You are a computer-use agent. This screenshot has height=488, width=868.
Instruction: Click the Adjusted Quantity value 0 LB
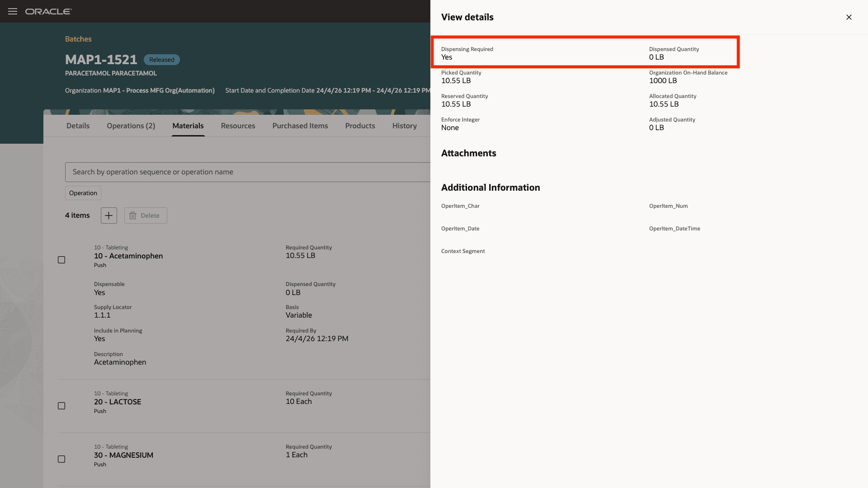[656, 127]
